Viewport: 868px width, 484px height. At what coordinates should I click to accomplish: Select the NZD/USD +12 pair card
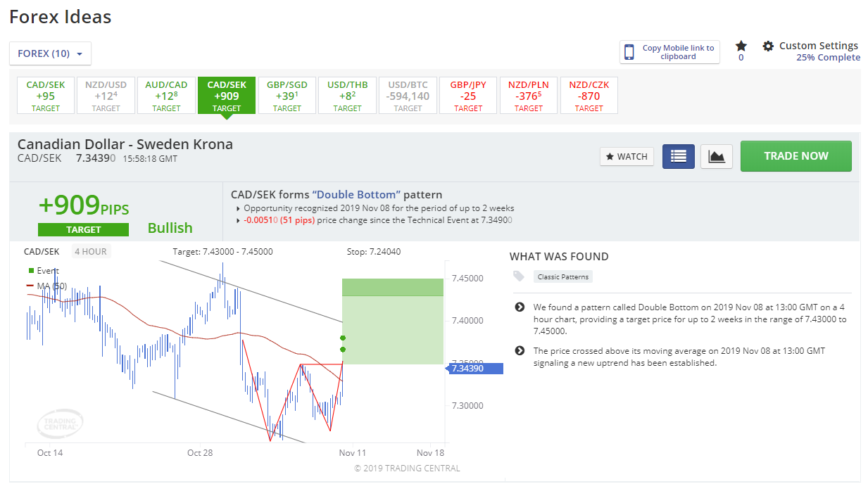(x=106, y=95)
